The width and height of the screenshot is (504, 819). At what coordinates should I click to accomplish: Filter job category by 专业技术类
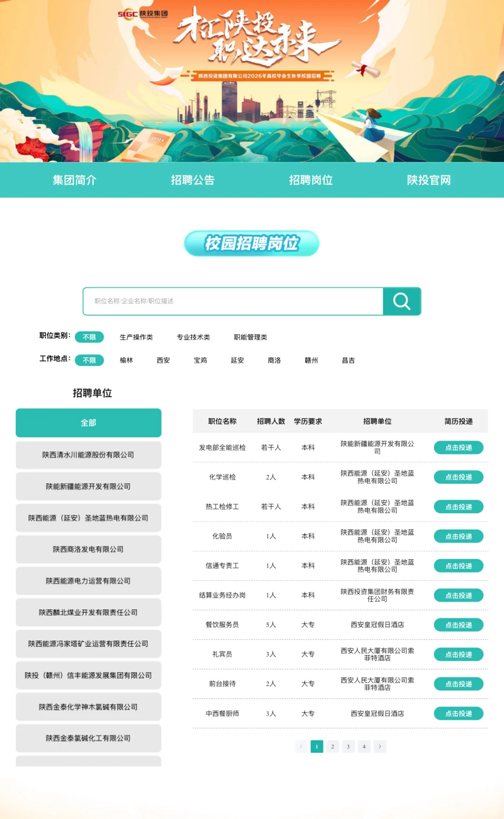pos(193,337)
